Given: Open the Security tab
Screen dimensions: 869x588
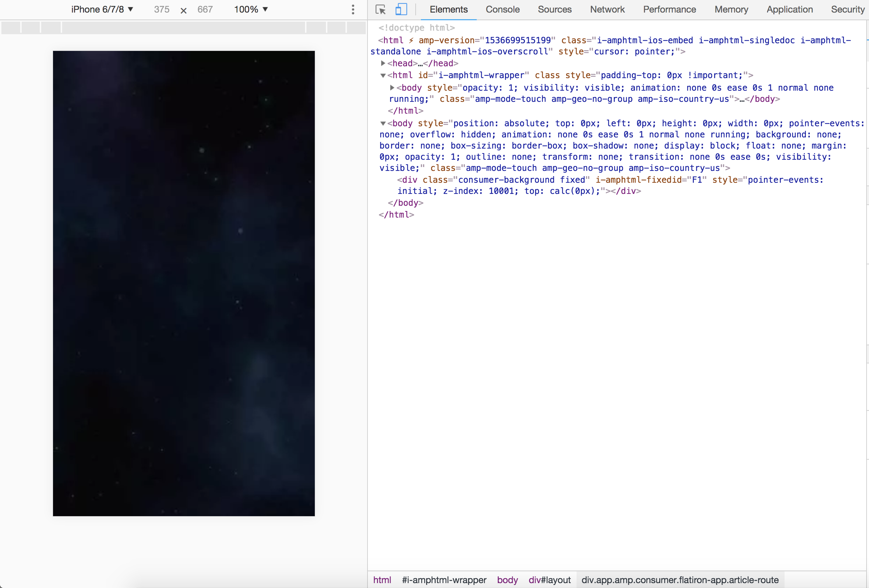Looking at the screenshot, I should tap(847, 10).
